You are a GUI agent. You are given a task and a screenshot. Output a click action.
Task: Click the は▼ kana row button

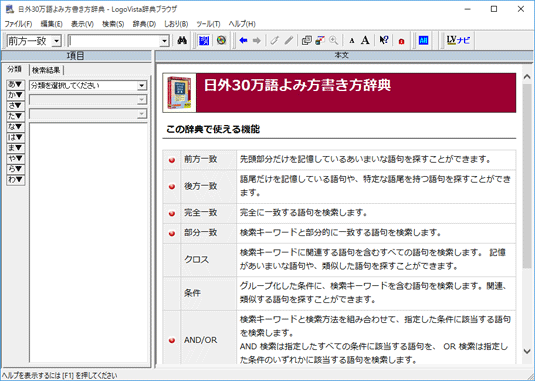(x=16, y=137)
